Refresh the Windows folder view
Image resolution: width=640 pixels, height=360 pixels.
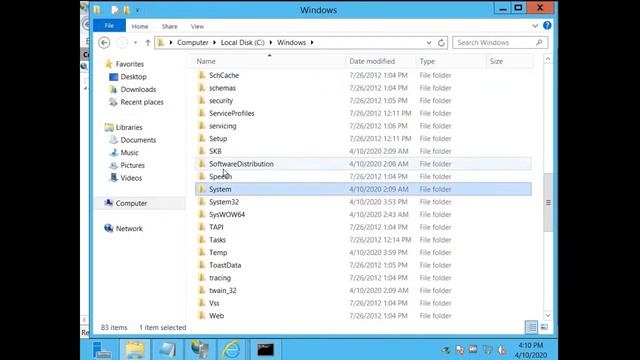441,42
